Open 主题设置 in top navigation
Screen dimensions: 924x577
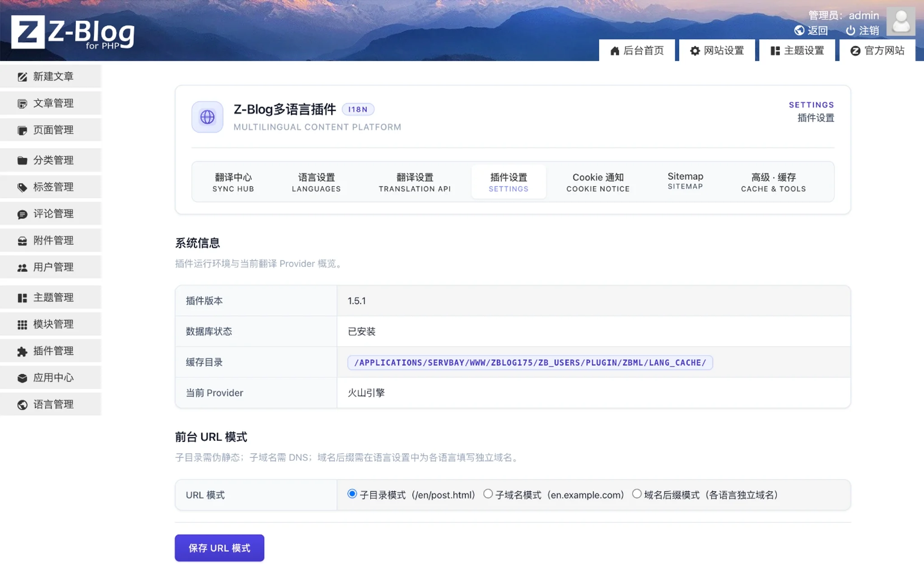[x=797, y=50]
